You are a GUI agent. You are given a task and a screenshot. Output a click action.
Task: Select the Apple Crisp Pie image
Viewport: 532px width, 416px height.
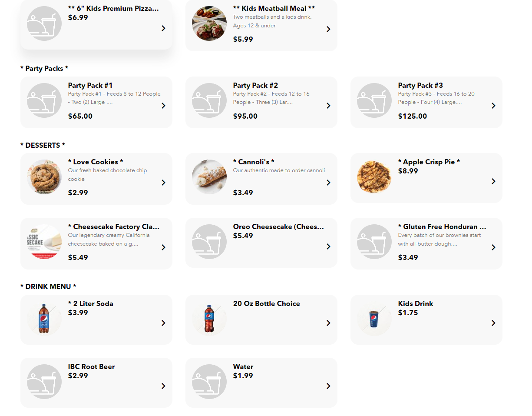374,177
